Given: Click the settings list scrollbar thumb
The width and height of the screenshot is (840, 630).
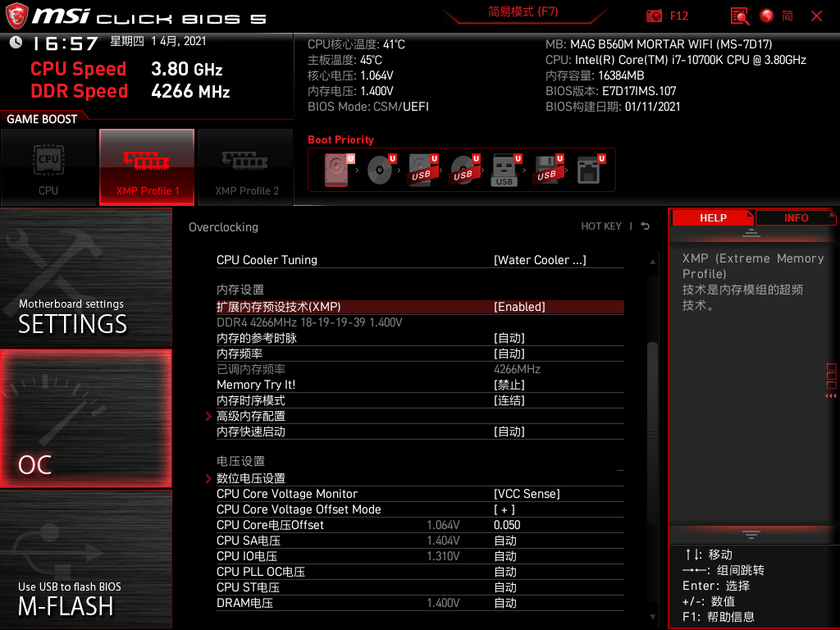Looking at the screenshot, I should coord(652,434).
